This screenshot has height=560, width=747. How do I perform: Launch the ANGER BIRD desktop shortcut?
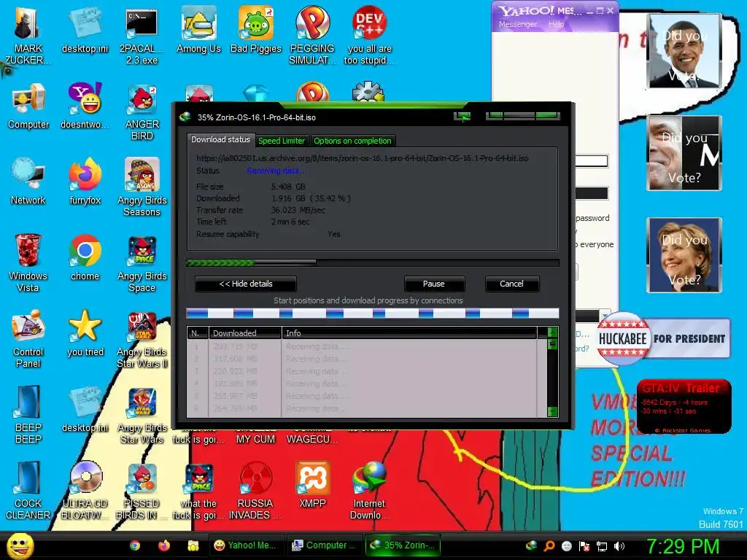coord(142,112)
